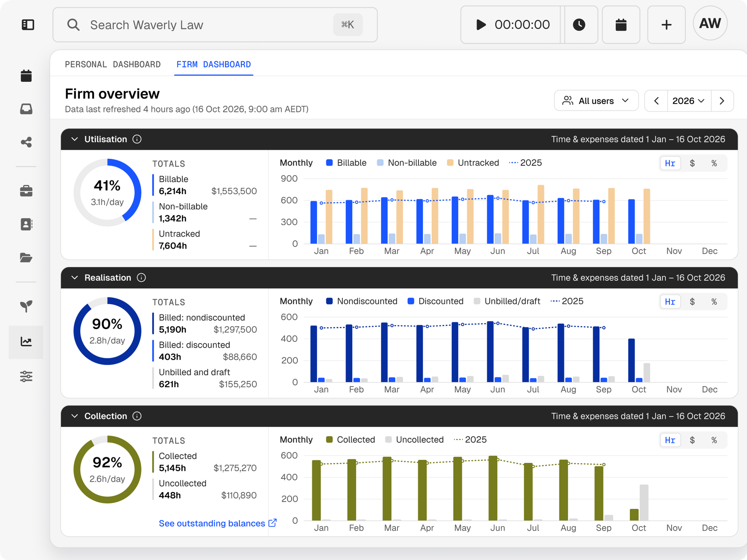The width and height of the screenshot is (747, 560).
Task: Click the Unbilled/draft legend swatch
Action: coord(477,301)
